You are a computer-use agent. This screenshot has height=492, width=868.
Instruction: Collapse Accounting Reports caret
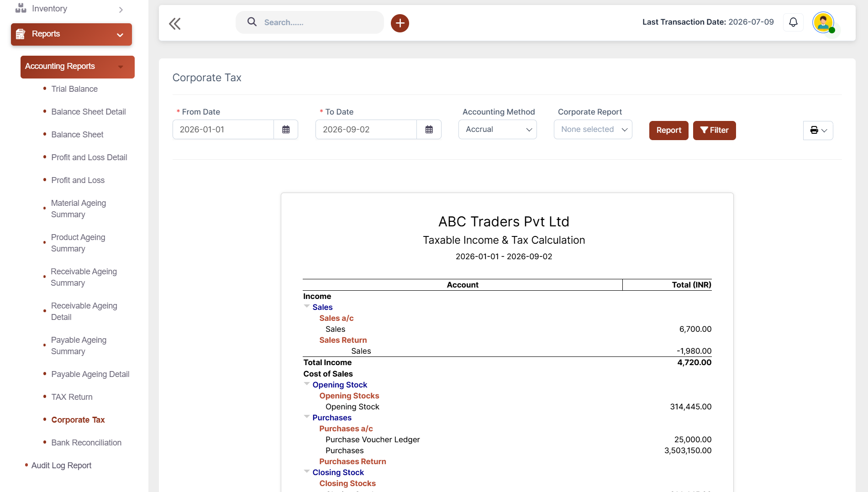point(121,67)
